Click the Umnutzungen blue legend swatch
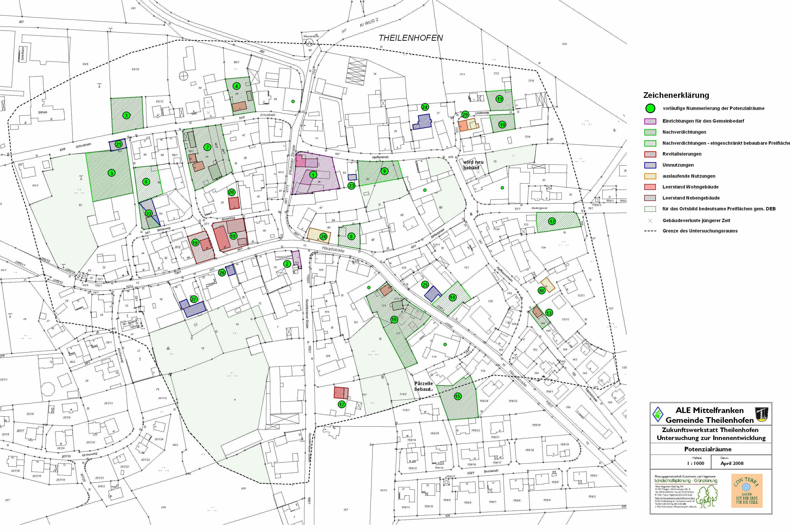790x532 pixels. tap(650, 165)
